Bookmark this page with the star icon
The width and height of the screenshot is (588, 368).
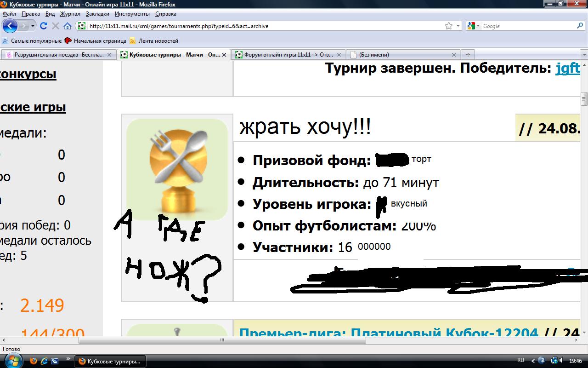point(449,26)
